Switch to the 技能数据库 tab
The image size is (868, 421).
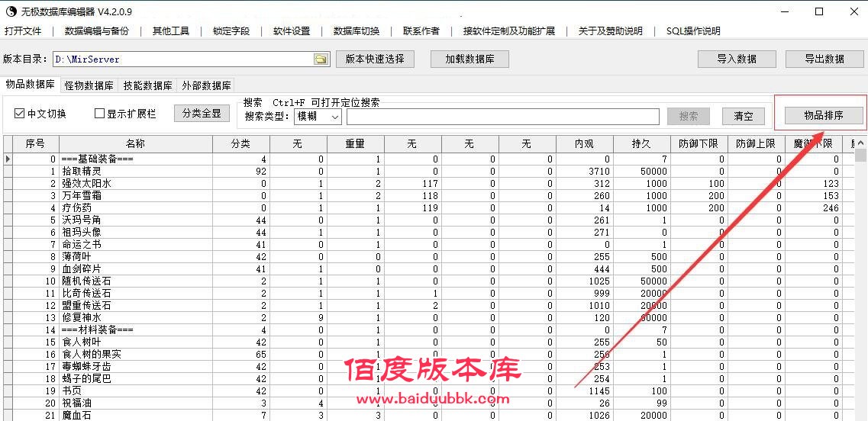click(147, 85)
